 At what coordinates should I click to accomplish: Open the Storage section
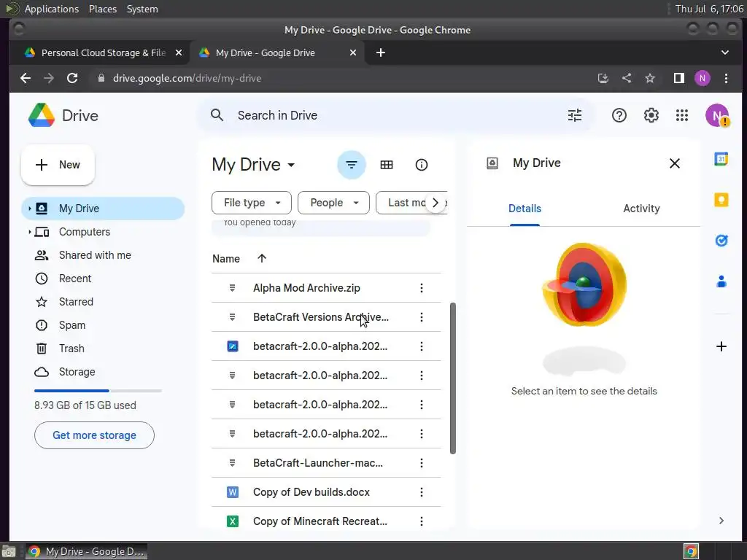click(x=103, y=372)
